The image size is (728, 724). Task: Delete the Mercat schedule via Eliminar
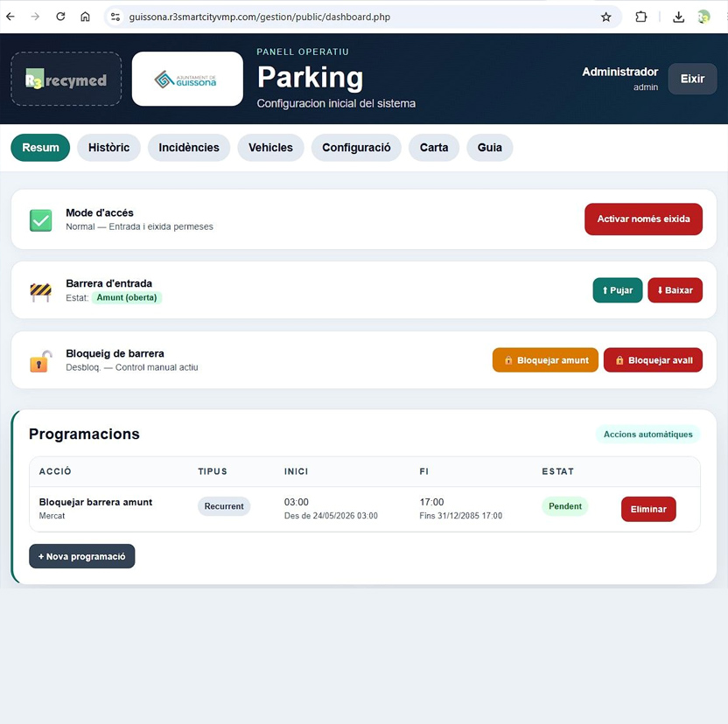(648, 509)
